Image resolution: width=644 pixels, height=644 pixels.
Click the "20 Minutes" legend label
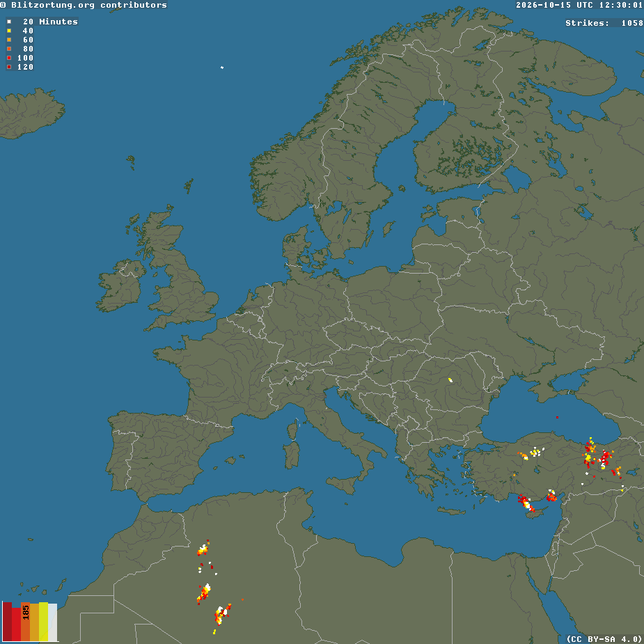(x=50, y=22)
